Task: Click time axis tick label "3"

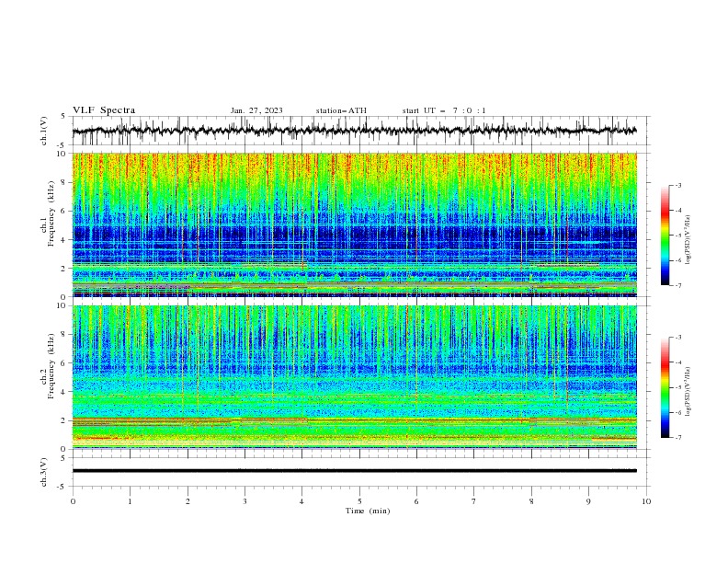Action: [245, 501]
